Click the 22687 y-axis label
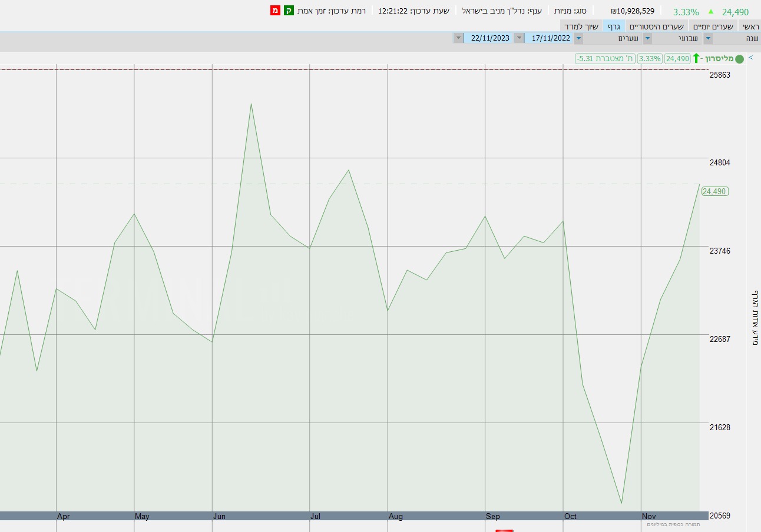This screenshot has height=532, width=761. tap(720, 339)
